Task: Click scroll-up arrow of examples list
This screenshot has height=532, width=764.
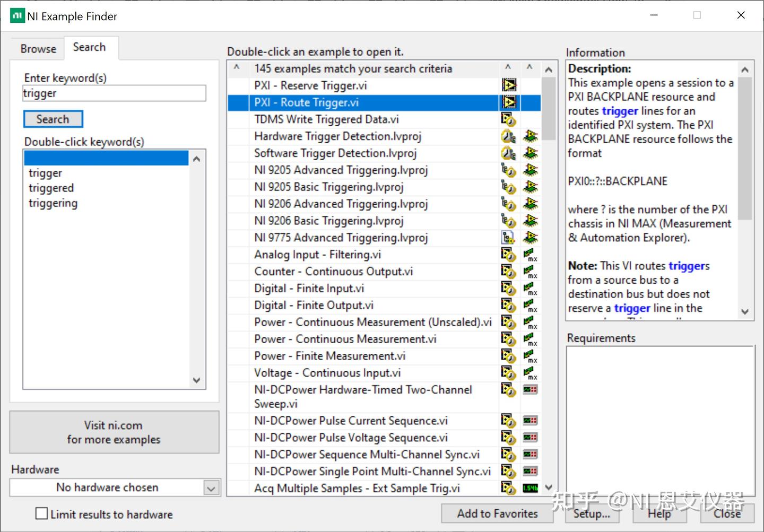Action: click(x=549, y=69)
